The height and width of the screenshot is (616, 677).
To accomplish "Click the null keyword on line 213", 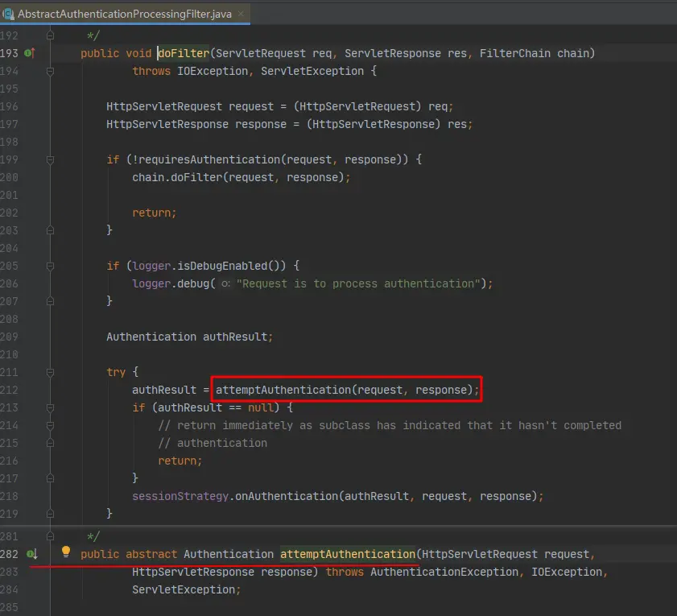I will click(x=261, y=407).
